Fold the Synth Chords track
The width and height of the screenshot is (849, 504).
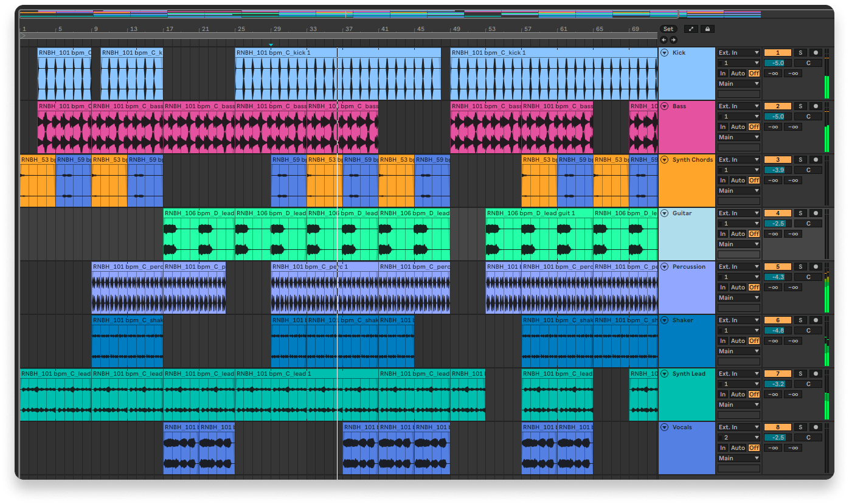664,160
